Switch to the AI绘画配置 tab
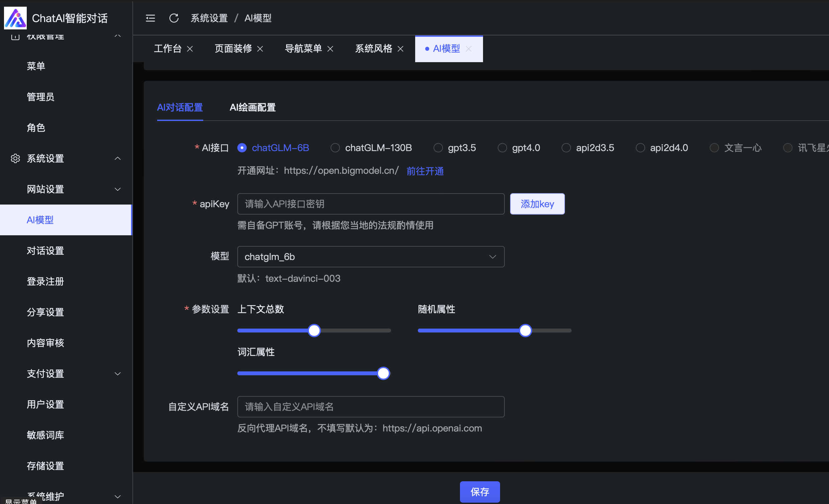829x504 pixels. click(252, 107)
